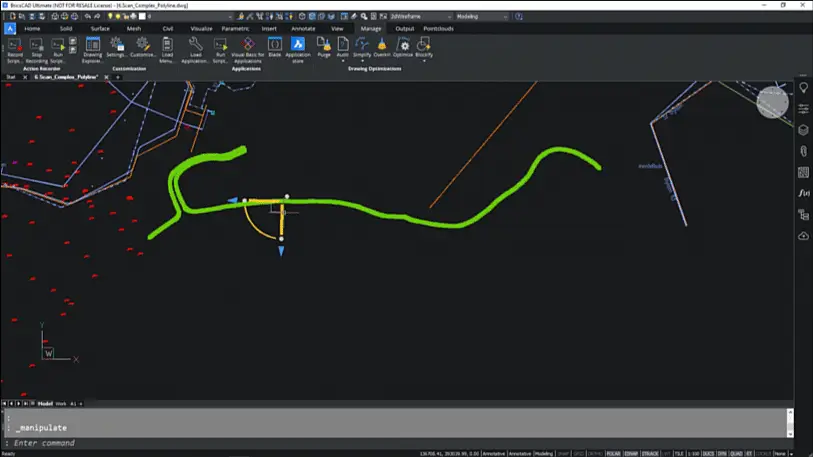Open the cloud panel in the right sidebar
Image resolution: width=813 pixels, height=457 pixels.
(x=803, y=236)
